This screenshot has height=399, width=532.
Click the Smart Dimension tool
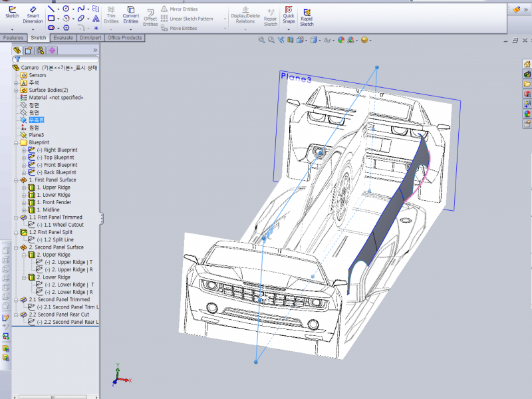33,15
